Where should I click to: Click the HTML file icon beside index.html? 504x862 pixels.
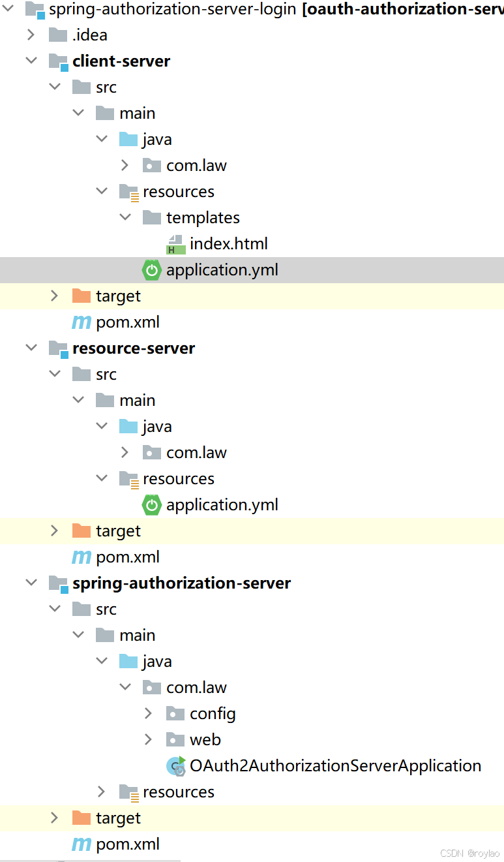(175, 244)
